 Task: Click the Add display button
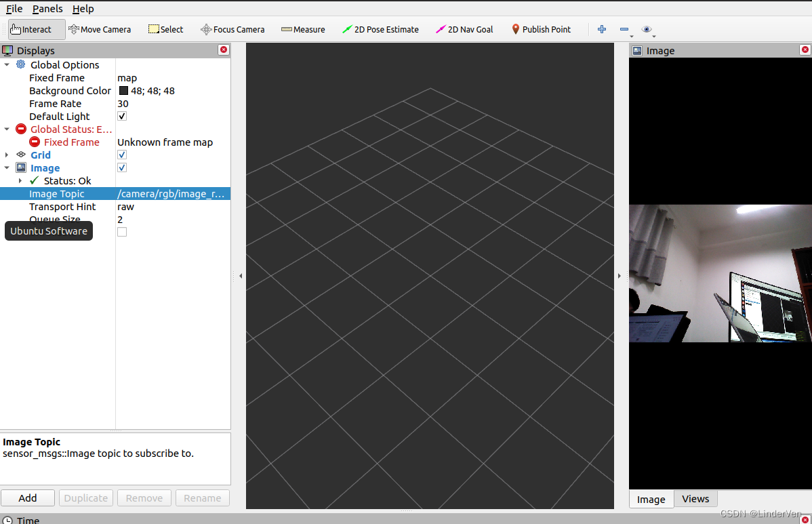(x=27, y=498)
